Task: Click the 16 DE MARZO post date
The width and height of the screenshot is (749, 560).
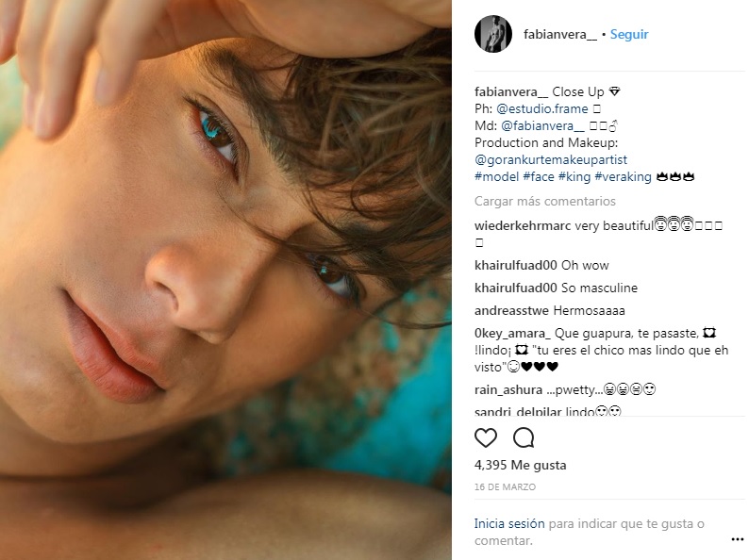Action: point(505,487)
